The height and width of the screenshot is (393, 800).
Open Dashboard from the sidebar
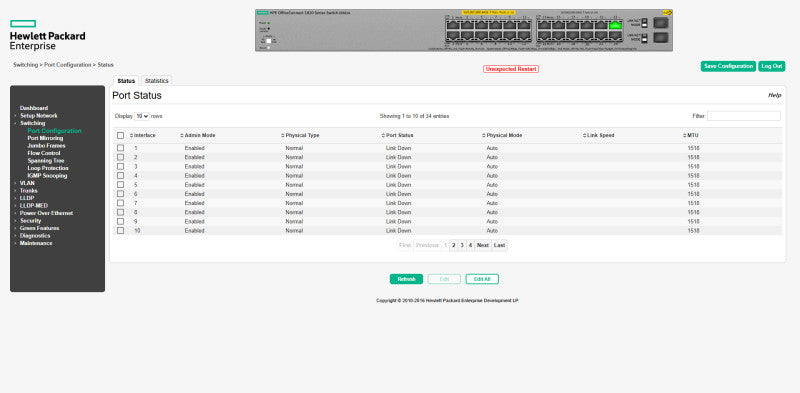34,108
